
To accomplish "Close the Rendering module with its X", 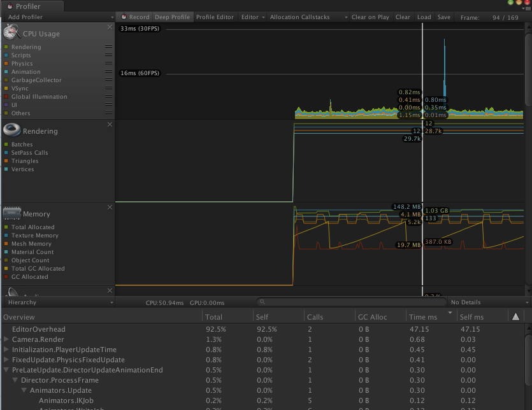I will coord(109,125).
